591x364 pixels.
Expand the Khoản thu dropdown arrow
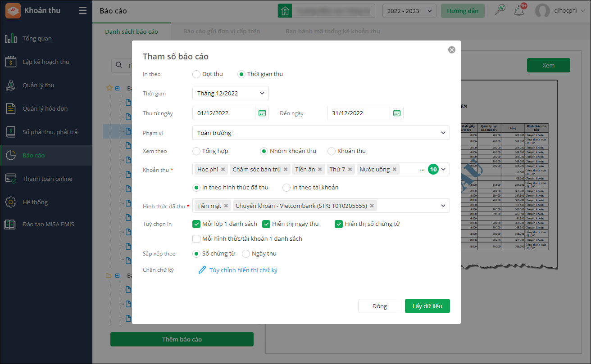coord(443,170)
